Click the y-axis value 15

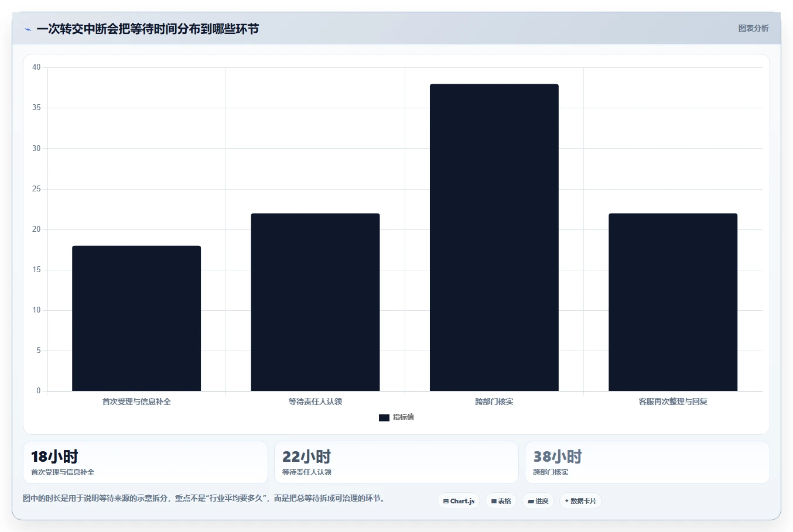(x=36, y=270)
